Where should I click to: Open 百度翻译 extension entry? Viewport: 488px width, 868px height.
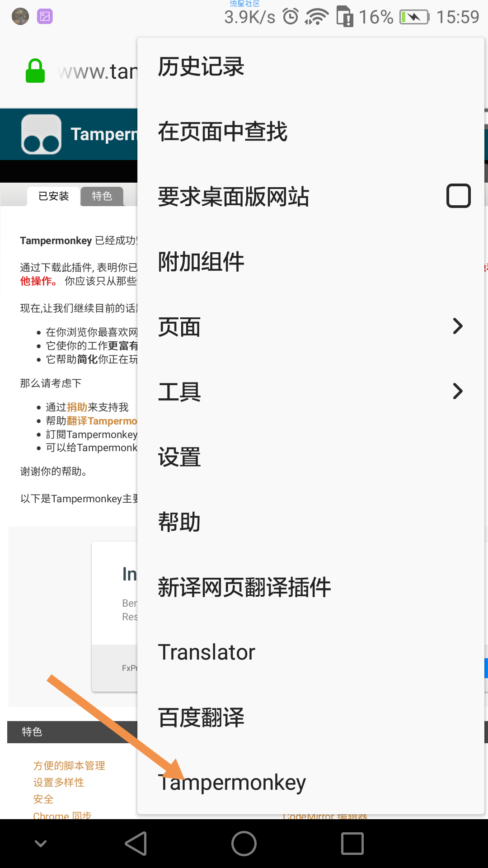coord(311,717)
